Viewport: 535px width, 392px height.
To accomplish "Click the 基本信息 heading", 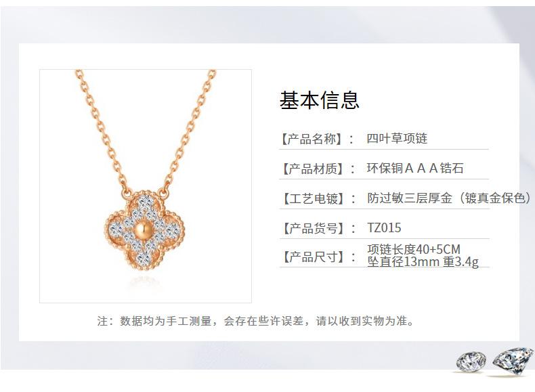I will pyautogui.click(x=320, y=100).
